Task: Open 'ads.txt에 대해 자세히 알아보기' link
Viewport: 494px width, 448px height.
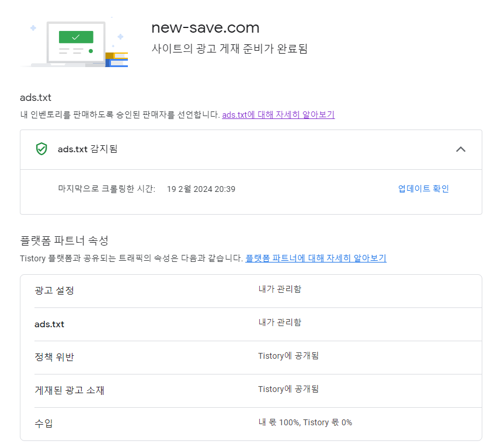Action: (x=278, y=114)
